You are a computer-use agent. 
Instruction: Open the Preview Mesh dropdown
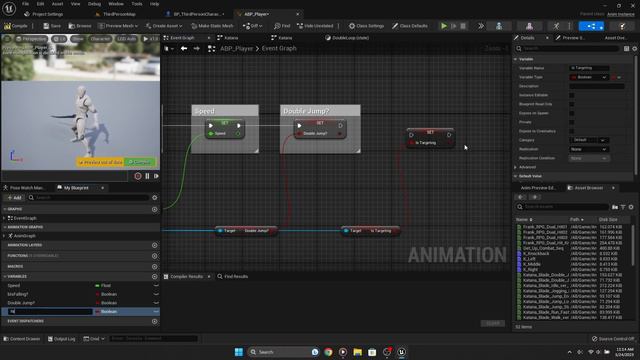[118, 26]
